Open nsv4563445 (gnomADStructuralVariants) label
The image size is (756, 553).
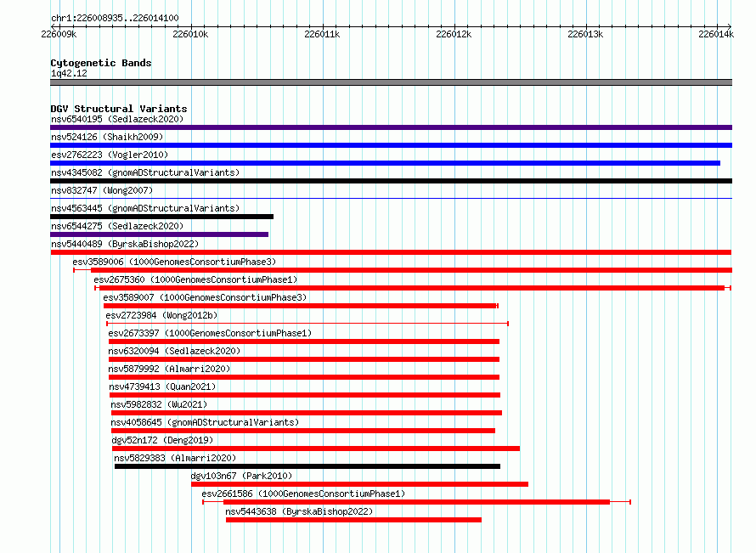(145, 208)
